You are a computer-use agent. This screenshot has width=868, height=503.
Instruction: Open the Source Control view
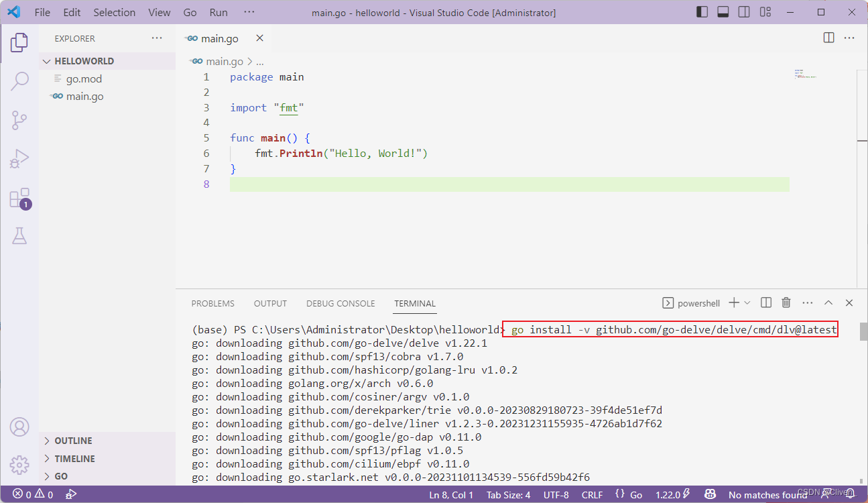19,121
